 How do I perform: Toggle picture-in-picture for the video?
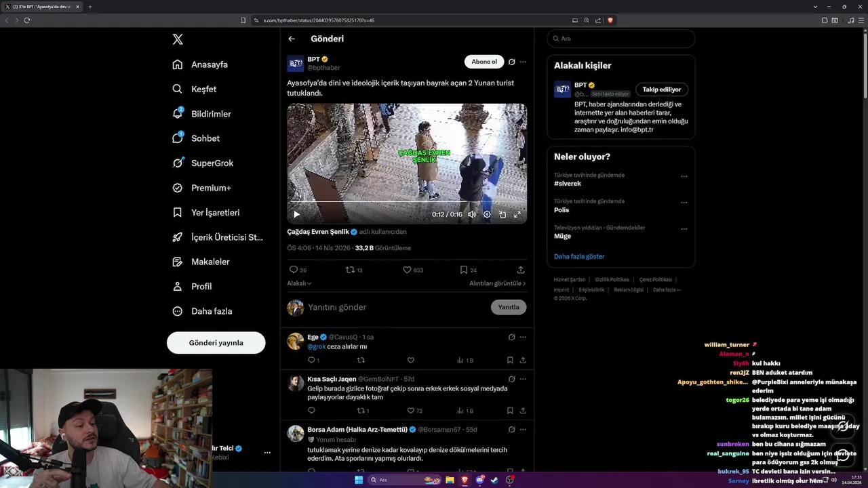coord(502,214)
